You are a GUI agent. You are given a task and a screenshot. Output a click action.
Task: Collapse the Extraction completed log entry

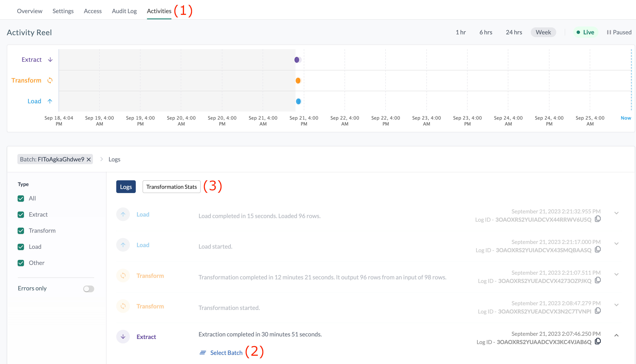click(x=616, y=335)
